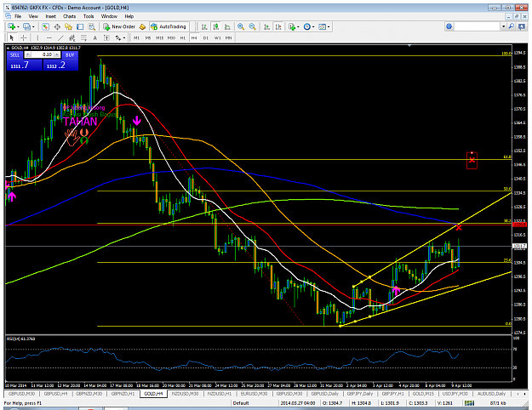Toggle the Market Watch window icon
Image resolution: width=532 pixels, height=410 pixels.
pos(45,26)
